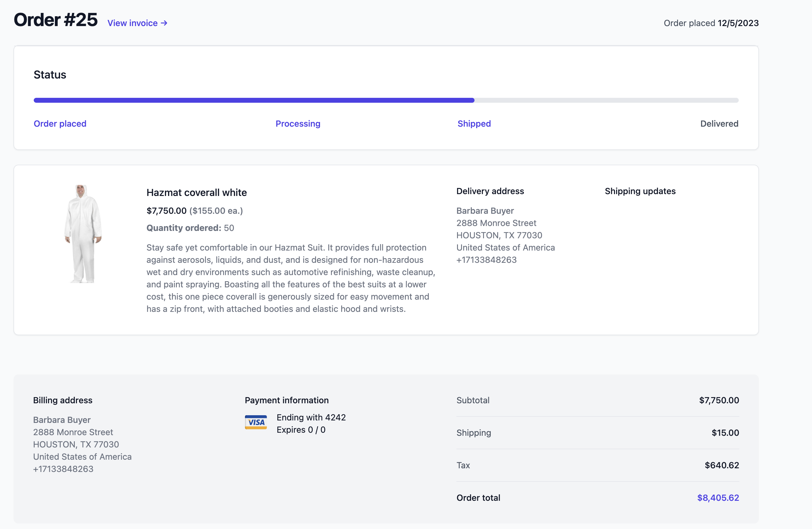
Task: Click the Shipping updates heading
Action: (640, 191)
